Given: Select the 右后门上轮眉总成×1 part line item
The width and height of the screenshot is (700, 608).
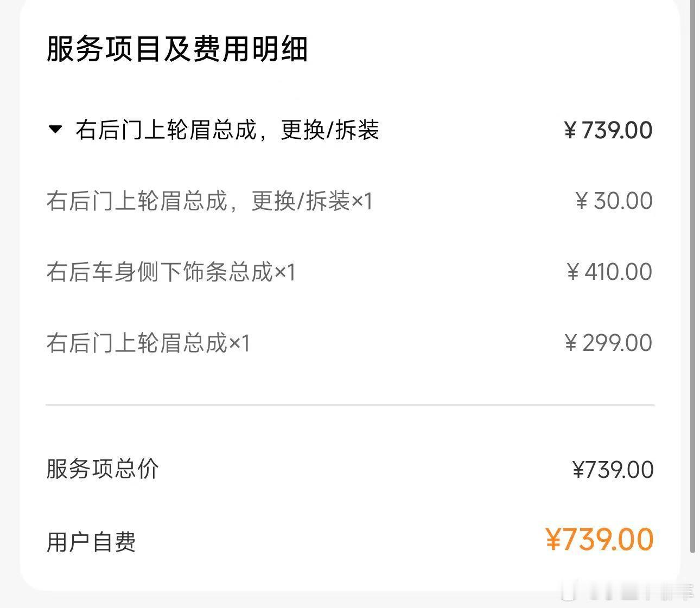Looking at the screenshot, I should click(x=148, y=343).
